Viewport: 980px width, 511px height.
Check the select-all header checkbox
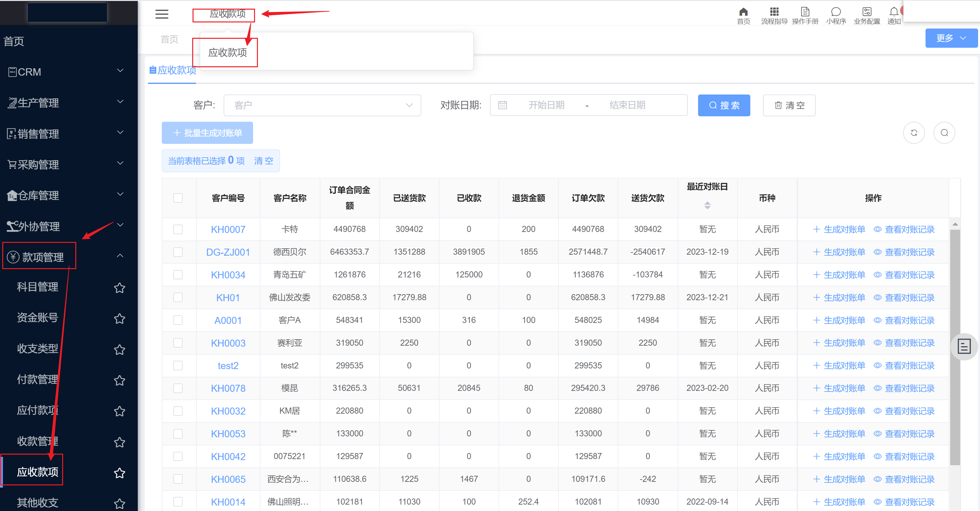tap(178, 198)
